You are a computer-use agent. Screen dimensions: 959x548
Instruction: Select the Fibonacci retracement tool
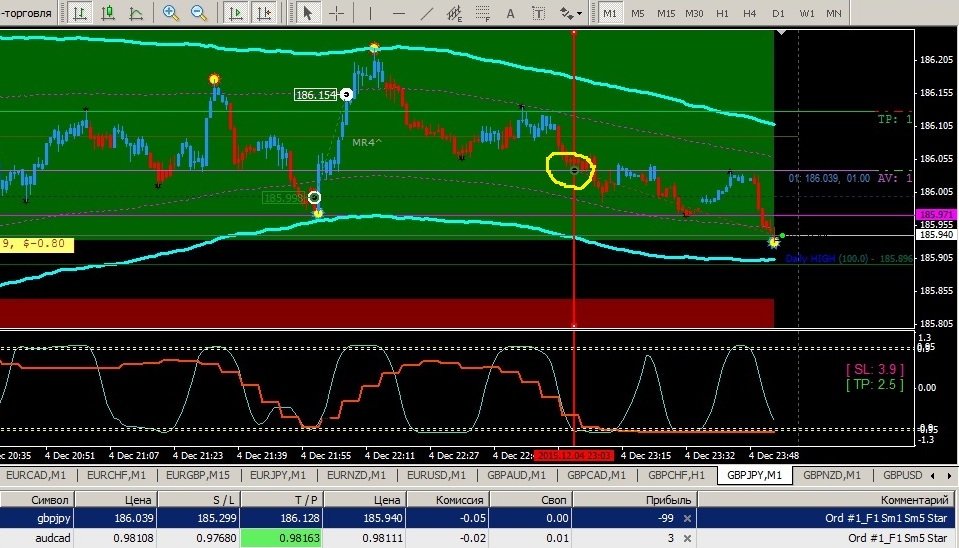[x=483, y=13]
